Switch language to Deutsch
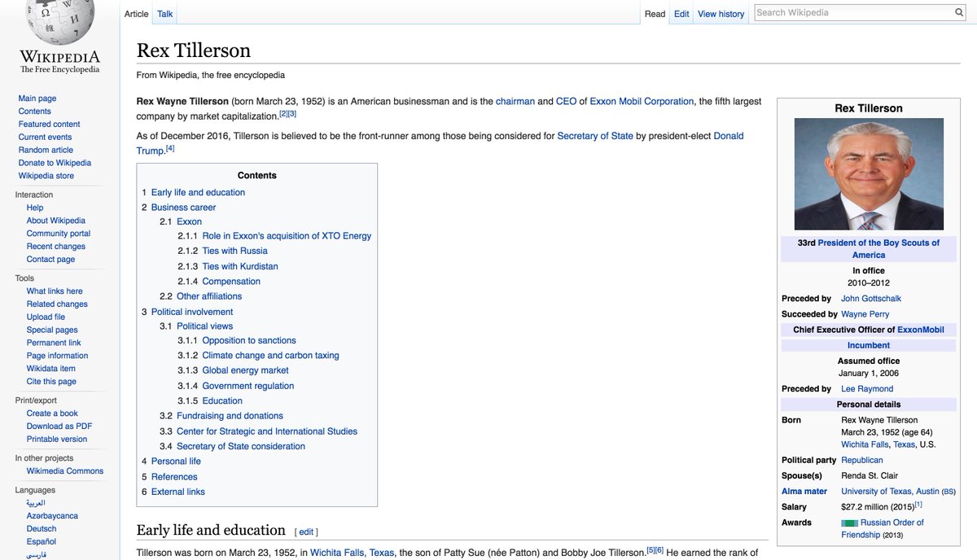 point(42,529)
